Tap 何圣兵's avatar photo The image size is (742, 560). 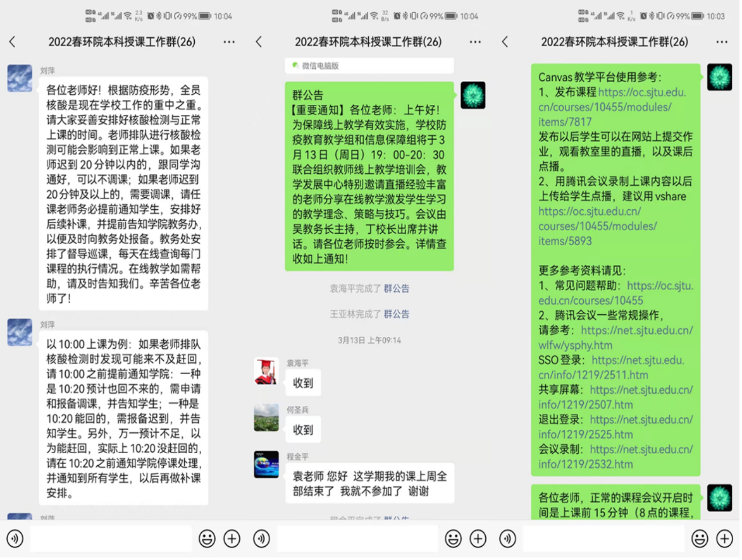(266, 418)
